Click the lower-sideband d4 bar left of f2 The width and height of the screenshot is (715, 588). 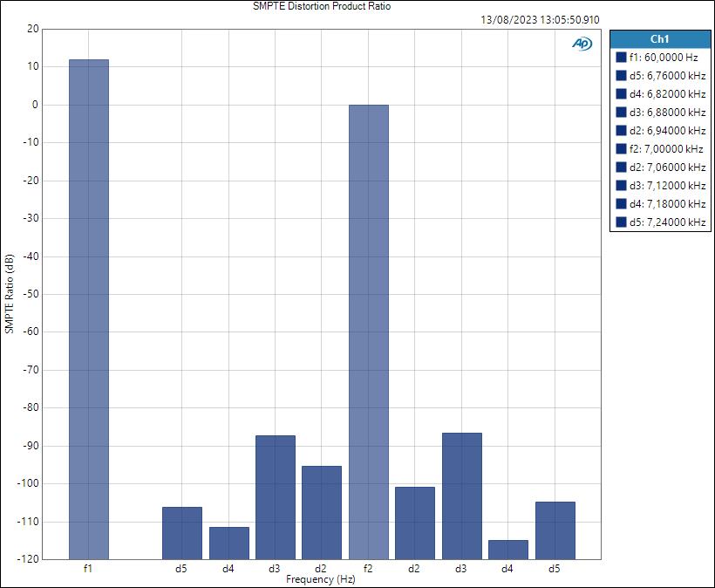(229, 544)
